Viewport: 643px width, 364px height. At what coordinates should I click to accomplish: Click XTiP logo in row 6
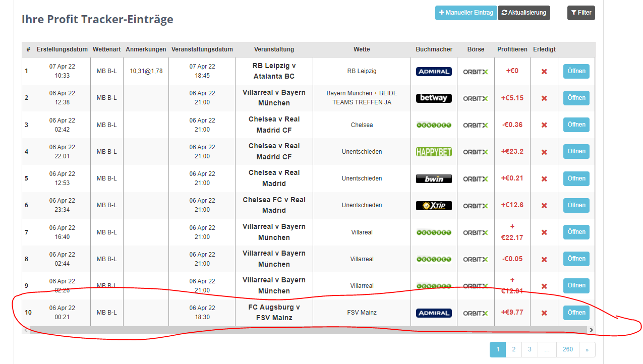434,206
